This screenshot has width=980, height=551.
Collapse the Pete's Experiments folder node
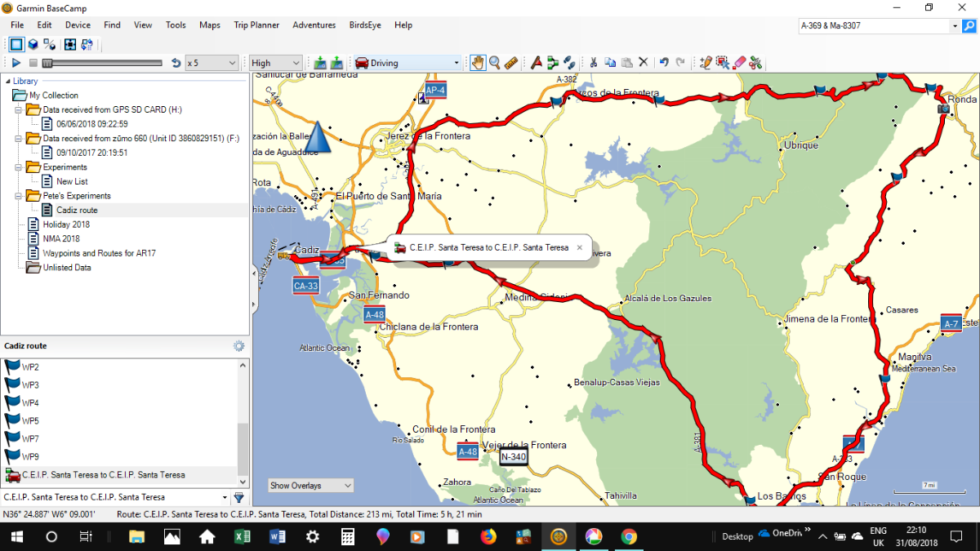[x=19, y=196]
